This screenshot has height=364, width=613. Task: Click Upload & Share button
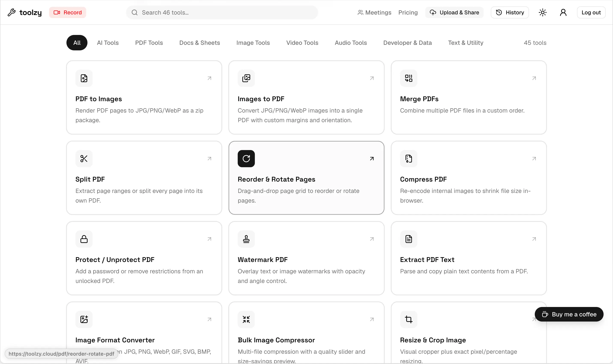click(454, 12)
